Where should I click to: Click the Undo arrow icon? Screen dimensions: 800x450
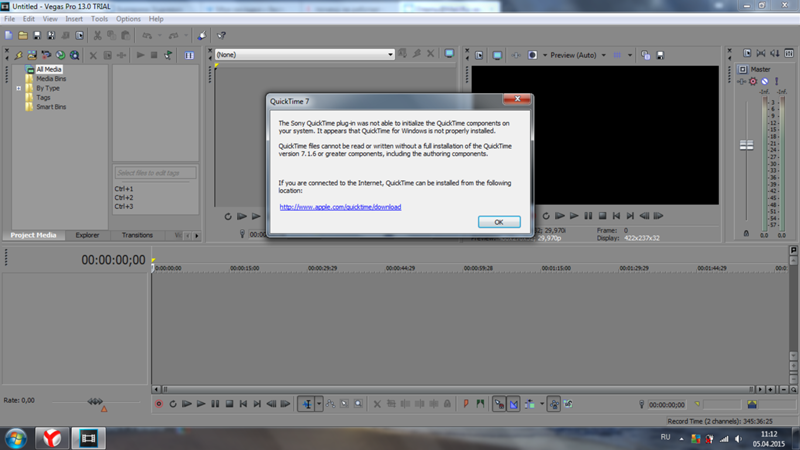point(147,35)
